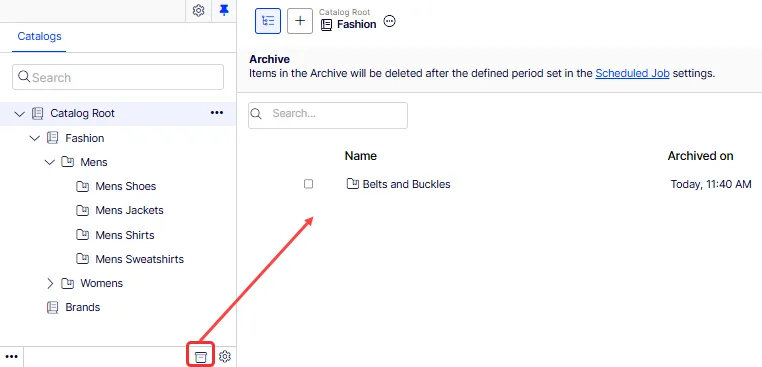Open the Fashion header ellipsis menu
The width and height of the screenshot is (762, 367).
click(x=389, y=21)
